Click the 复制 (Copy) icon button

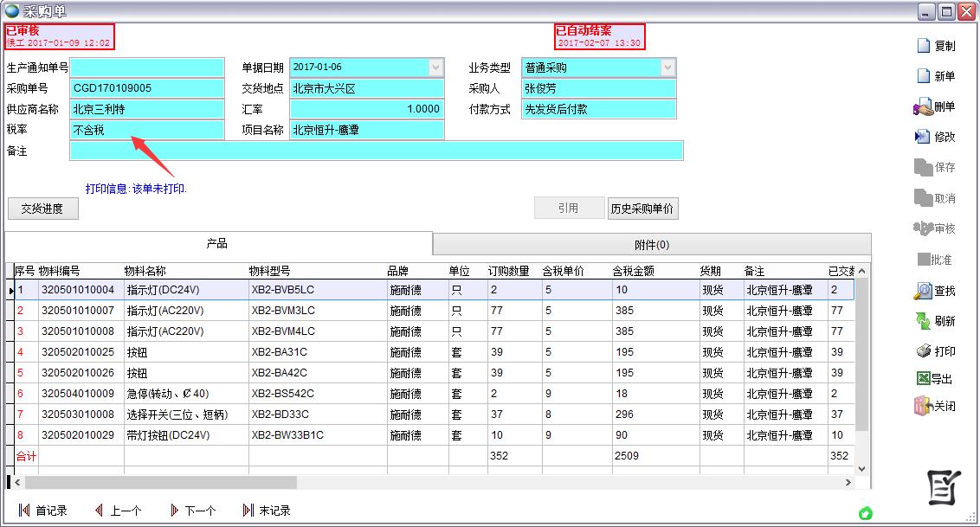click(x=924, y=46)
